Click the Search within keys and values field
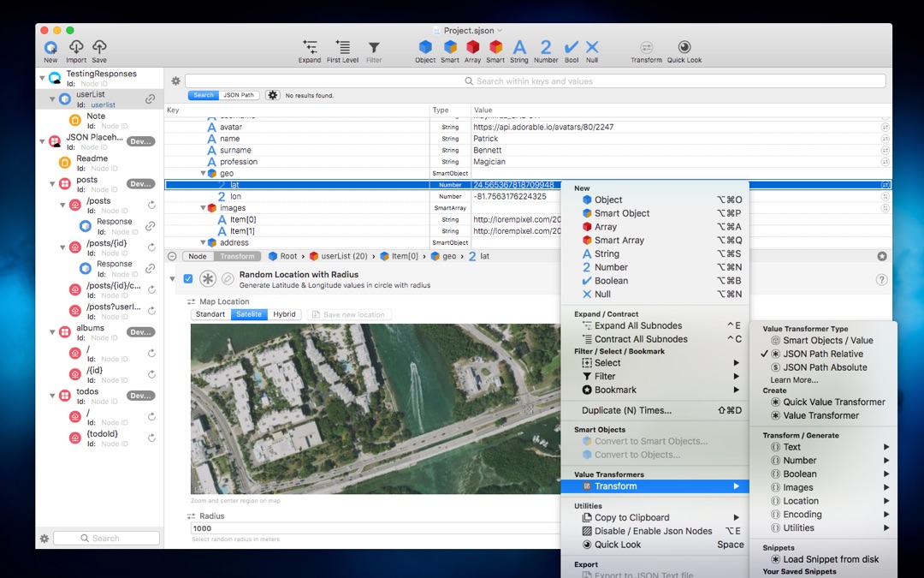Screen dimensions: 924x578 [535, 80]
